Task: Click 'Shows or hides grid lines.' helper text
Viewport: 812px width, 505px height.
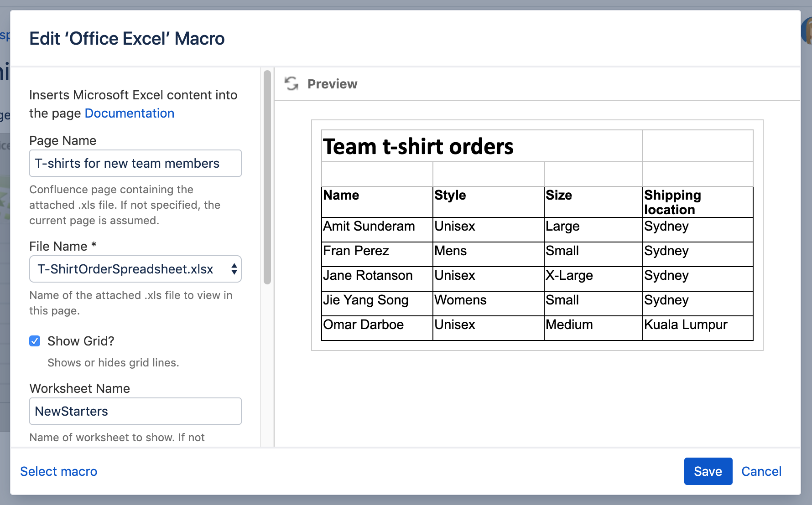Action: [113, 363]
